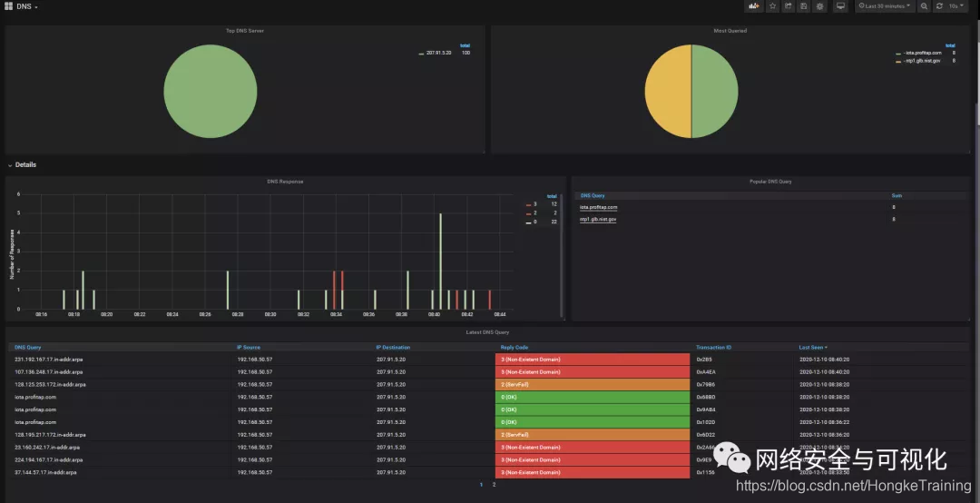Open the Share dashboard icon
The height and width of the screenshot is (503, 980).
789,6
